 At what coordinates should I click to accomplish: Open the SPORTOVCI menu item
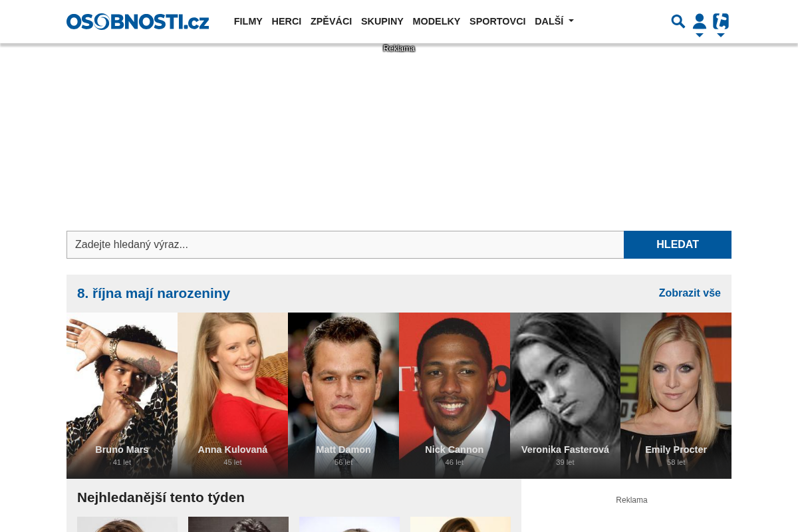(x=497, y=21)
